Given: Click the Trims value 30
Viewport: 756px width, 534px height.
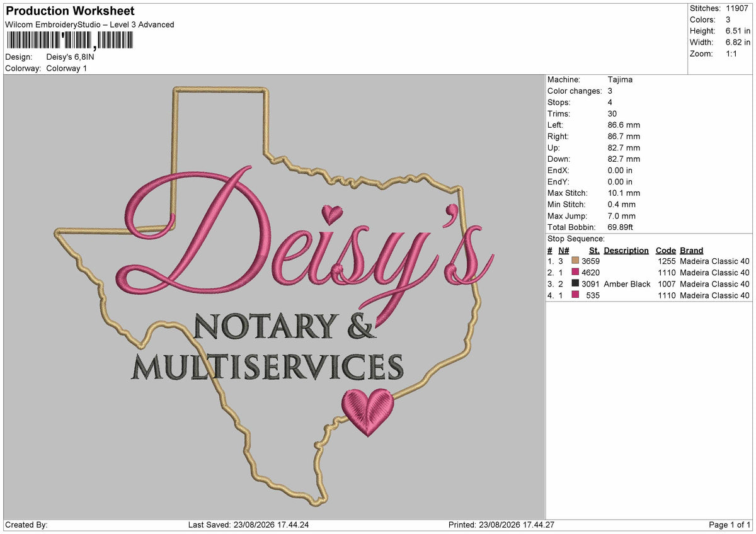Looking at the screenshot, I should (x=612, y=113).
